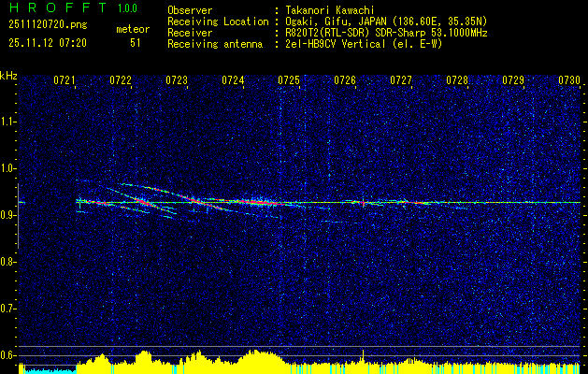The width and height of the screenshot is (588, 374).
Task: Click the kHz axis unit label
Action: (8, 76)
